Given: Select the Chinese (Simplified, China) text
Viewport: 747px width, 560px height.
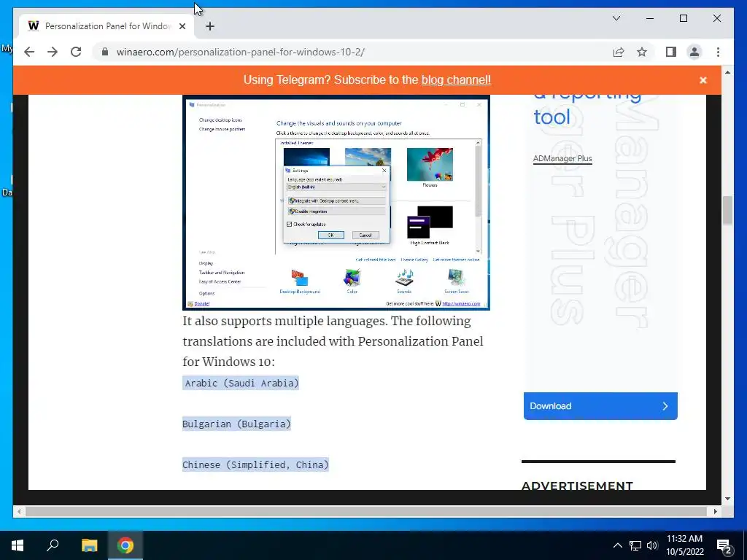Looking at the screenshot, I should tap(255, 464).
